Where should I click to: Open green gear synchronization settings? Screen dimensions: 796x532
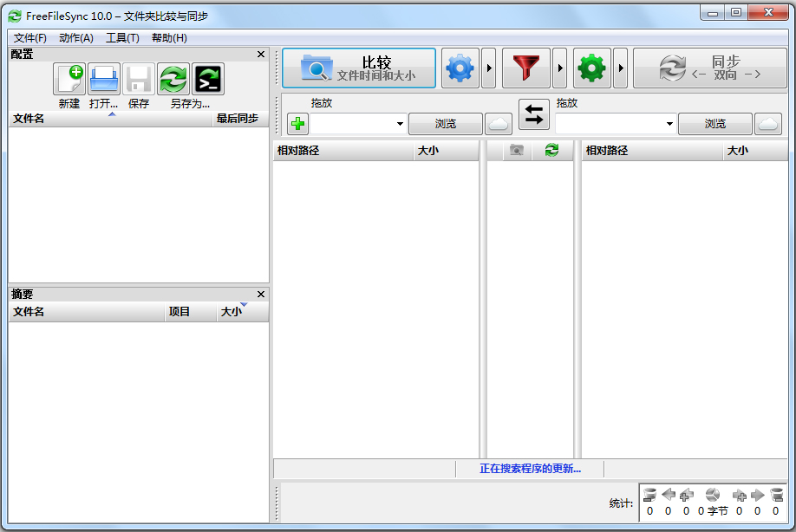tap(592, 68)
